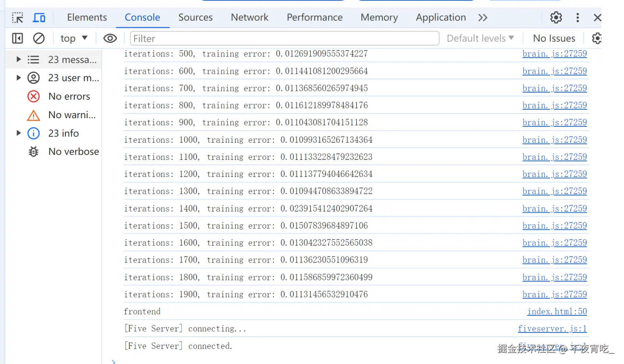Screen dimensions: 624x364
Task: Open the DevTools three-dot menu
Action: pyautogui.click(x=578, y=17)
